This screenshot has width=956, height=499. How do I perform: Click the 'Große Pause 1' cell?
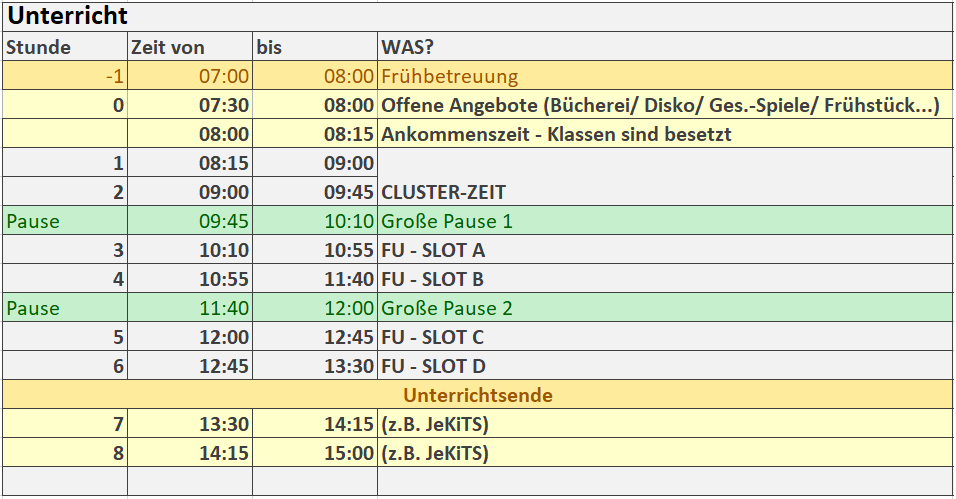click(x=664, y=221)
